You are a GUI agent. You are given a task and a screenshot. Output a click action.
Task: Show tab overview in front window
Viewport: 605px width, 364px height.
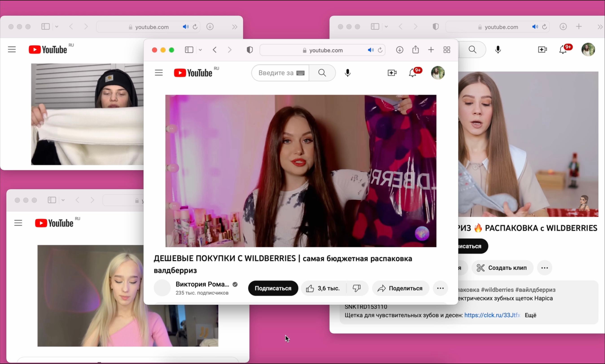447,50
